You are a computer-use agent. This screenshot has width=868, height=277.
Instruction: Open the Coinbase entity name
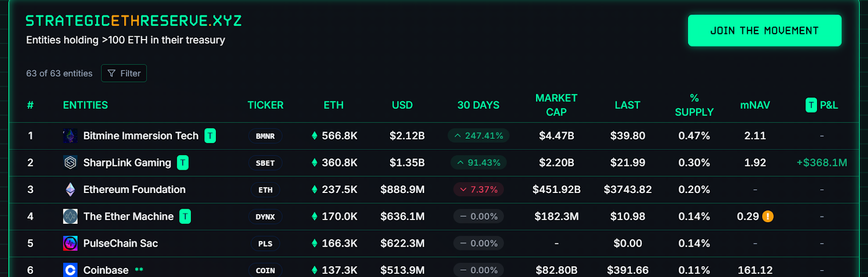pyautogui.click(x=106, y=270)
